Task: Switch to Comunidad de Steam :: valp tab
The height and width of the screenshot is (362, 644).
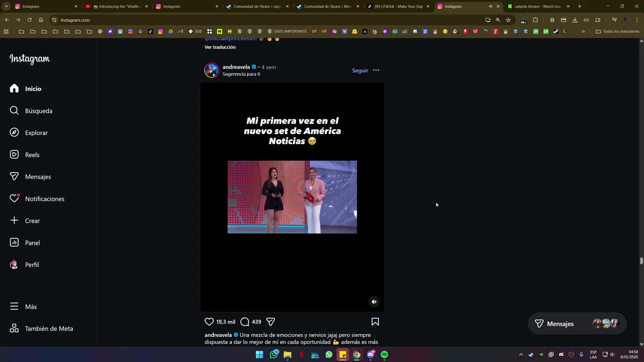Action: click(258, 7)
